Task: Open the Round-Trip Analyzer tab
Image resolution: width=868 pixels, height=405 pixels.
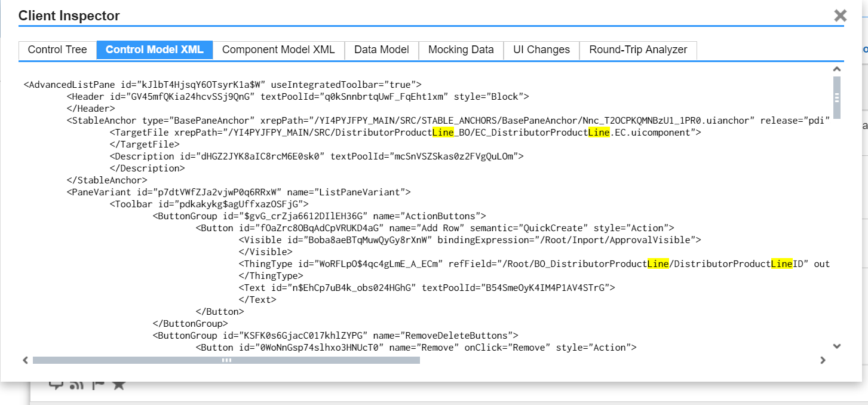Action: (x=638, y=50)
